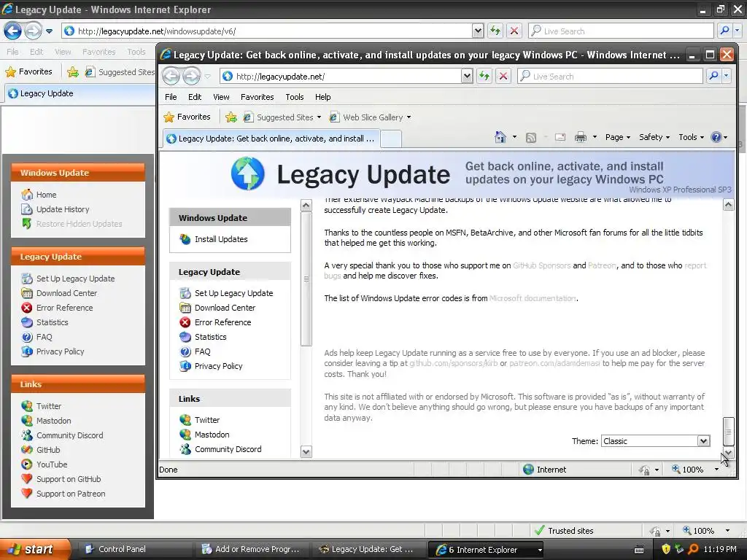Open the Web Slice Gallery dropdown
This screenshot has height=560, width=747.
(409, 117)
